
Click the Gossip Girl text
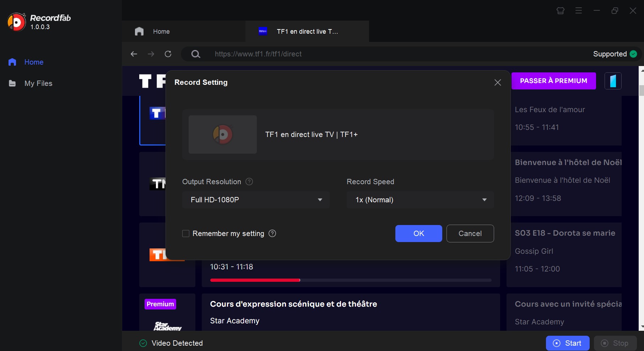tap(534, 251)
